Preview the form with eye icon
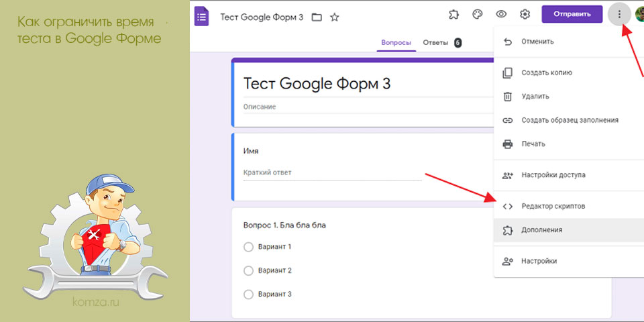The image size is (644, 322). pos(501,14)
